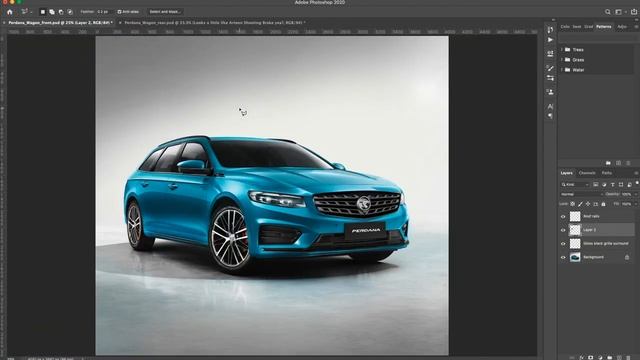Image resolution: width=640 pixels, height=360 pixels.
Task: Open the Brushes panel icon in dock
Action: click(550, 68)
